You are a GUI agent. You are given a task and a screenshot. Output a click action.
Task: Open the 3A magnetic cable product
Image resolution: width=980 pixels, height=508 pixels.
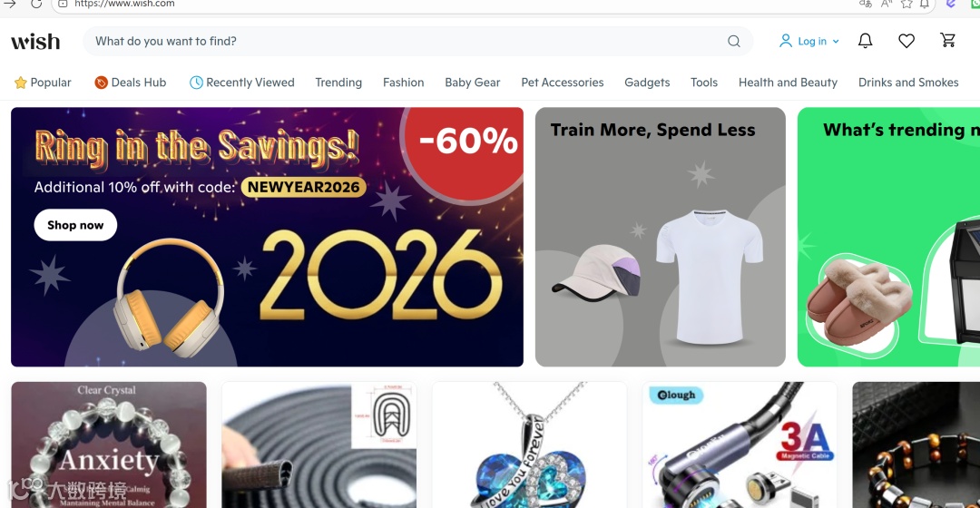(740, 444)
